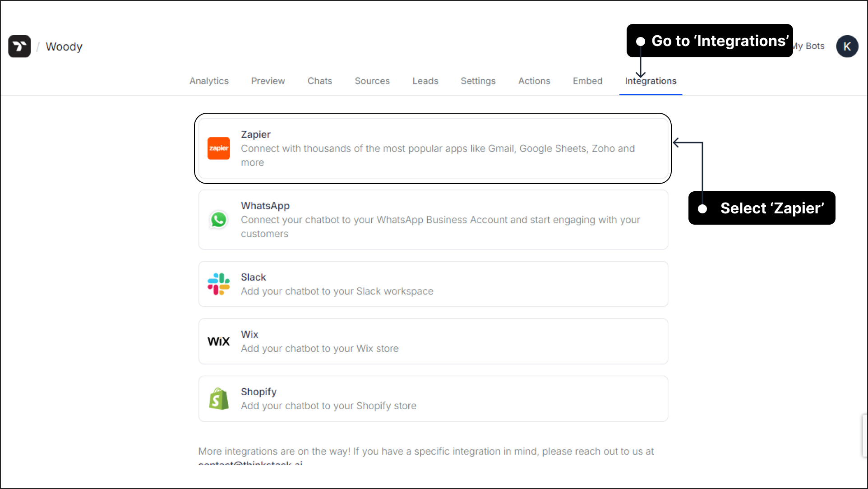Click the Woody bot name
868x489 pixels.
(x=64, y=46)
